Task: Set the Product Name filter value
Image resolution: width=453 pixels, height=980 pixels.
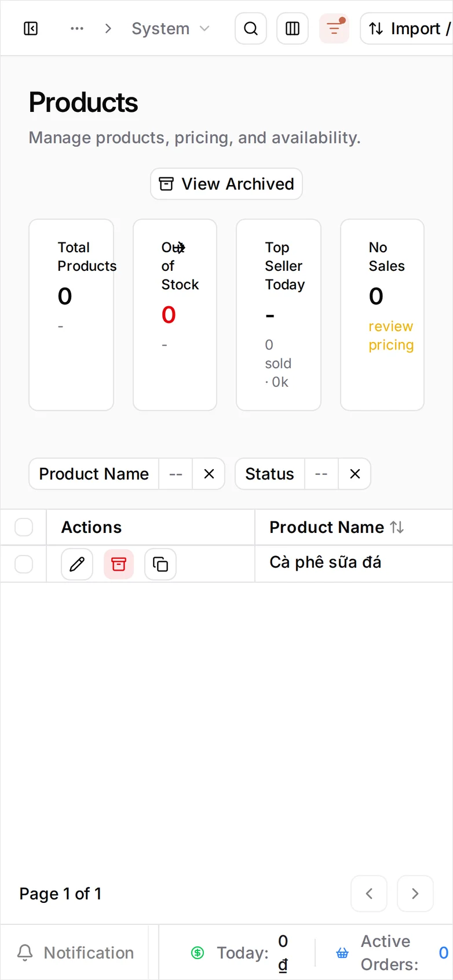Action: pyautogui.click(x=176, y=474)
